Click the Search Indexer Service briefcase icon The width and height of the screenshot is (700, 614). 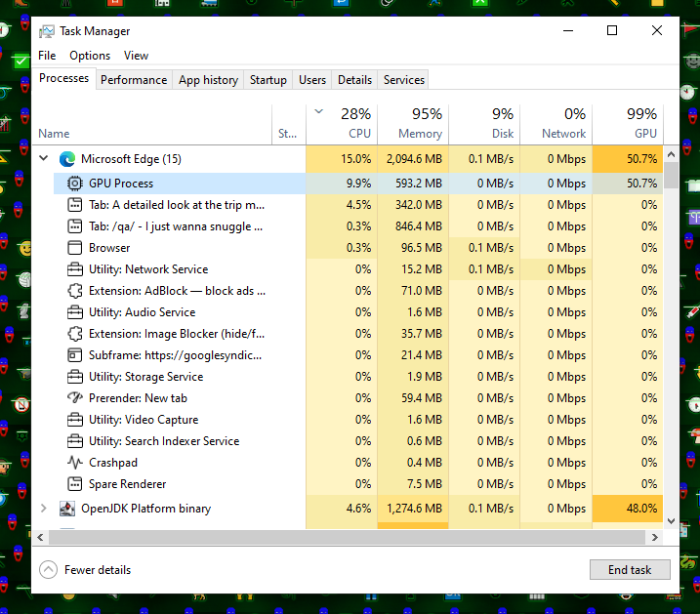74,441
